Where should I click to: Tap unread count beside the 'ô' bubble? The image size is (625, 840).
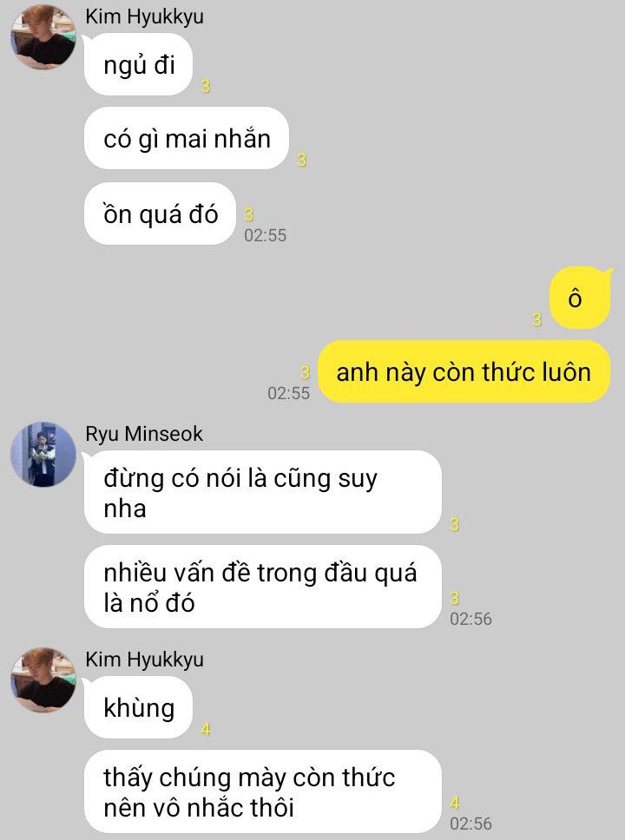tap(536, 319)
